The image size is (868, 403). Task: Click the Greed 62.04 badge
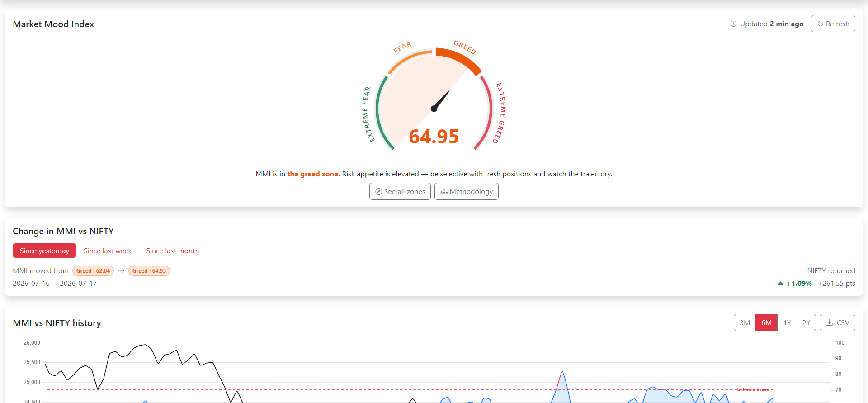(93, 271)
